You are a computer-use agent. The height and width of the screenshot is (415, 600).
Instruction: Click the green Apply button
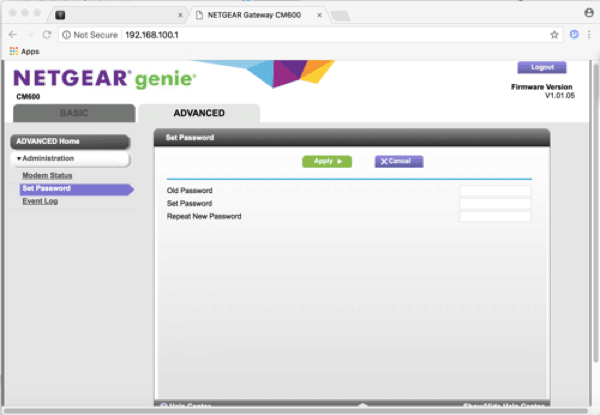[x=327, y=161]
